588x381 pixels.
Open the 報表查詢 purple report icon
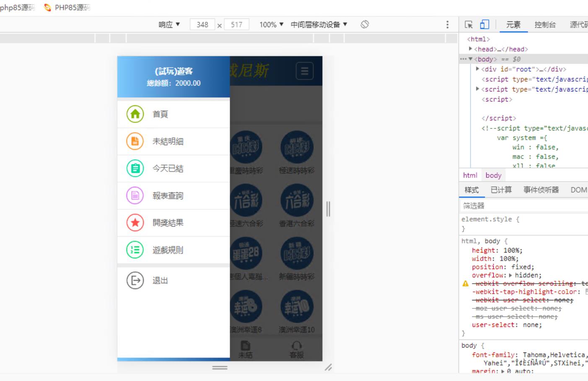click(135, 196)
